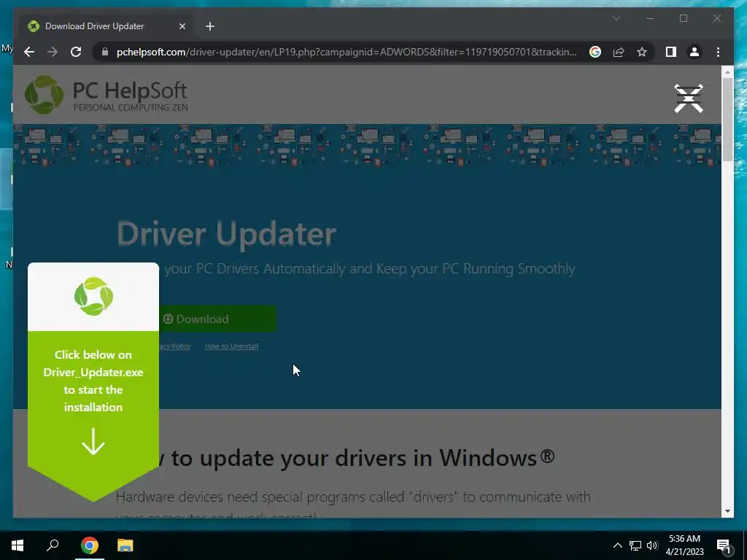Show hidden tray icons chevron
Viewport: 747px width, 560px height.
[617, 545]
